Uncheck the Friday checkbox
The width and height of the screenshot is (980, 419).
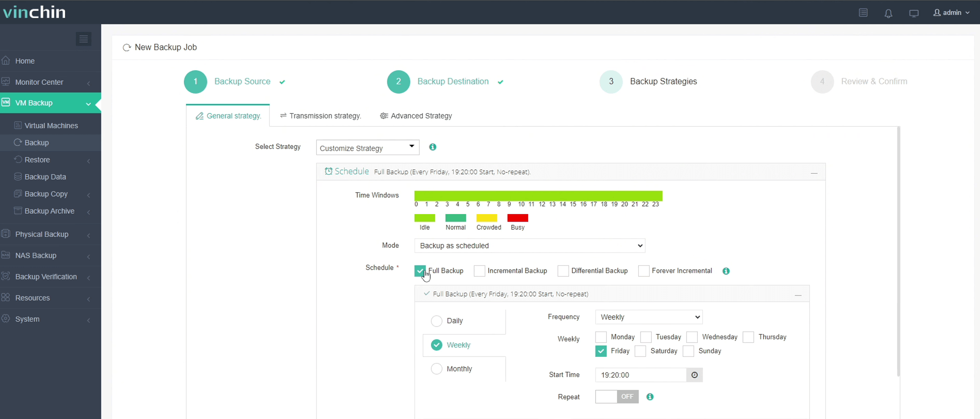pyautogui.click(x=601, y=351)
